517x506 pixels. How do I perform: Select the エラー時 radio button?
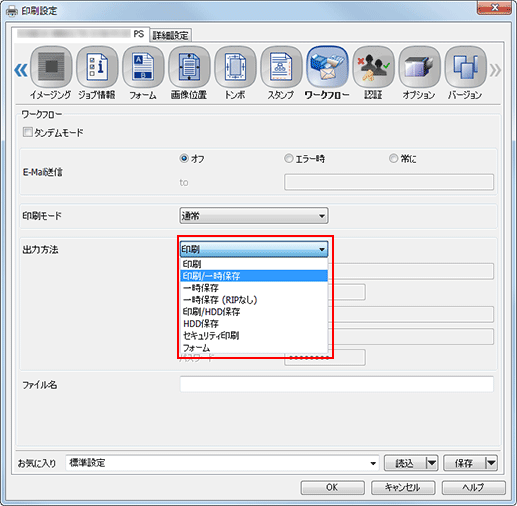point(288,158)
